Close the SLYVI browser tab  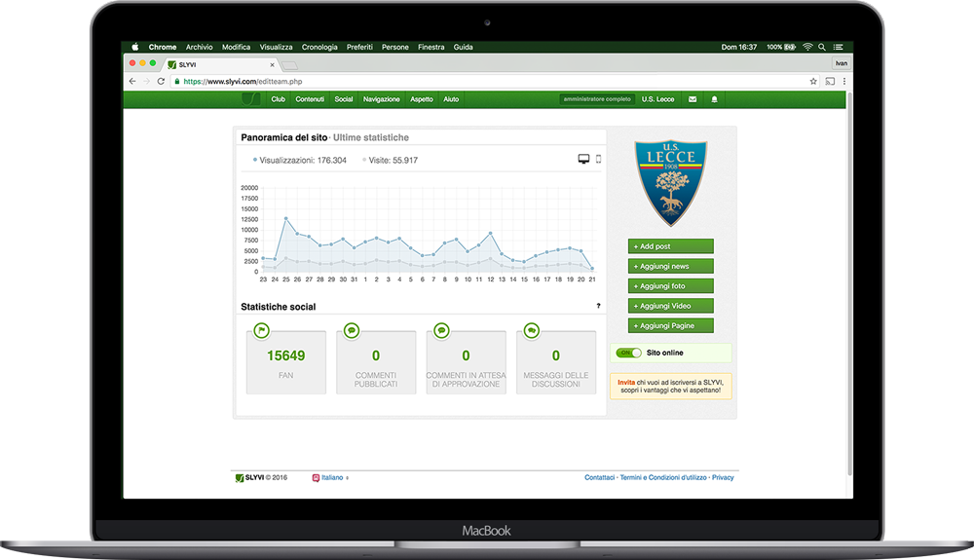(x=272, y=64)
